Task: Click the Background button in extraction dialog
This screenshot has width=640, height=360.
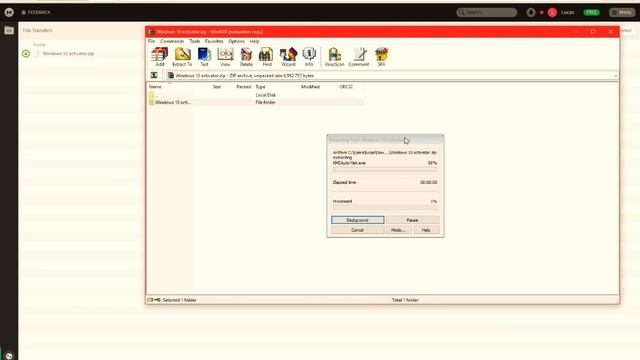Action: point(358,220)
